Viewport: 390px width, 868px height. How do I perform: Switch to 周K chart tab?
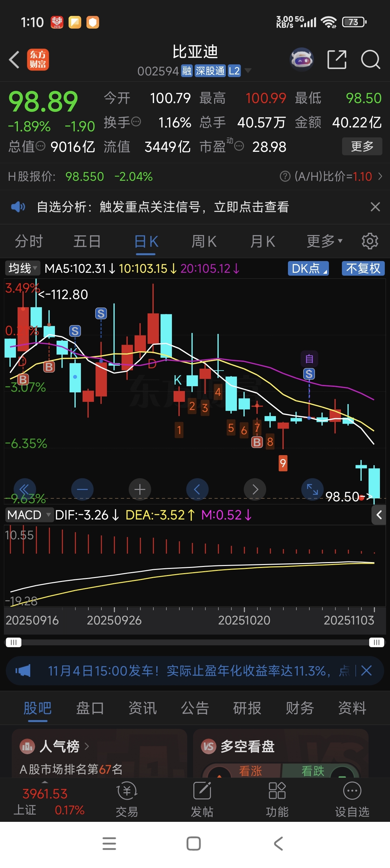(x=204, y=241)
